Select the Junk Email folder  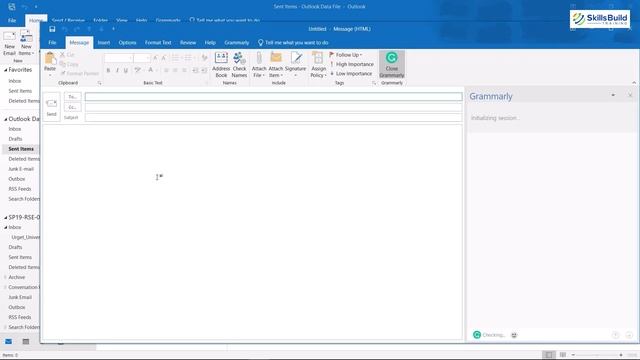click(x=20, y=297)
